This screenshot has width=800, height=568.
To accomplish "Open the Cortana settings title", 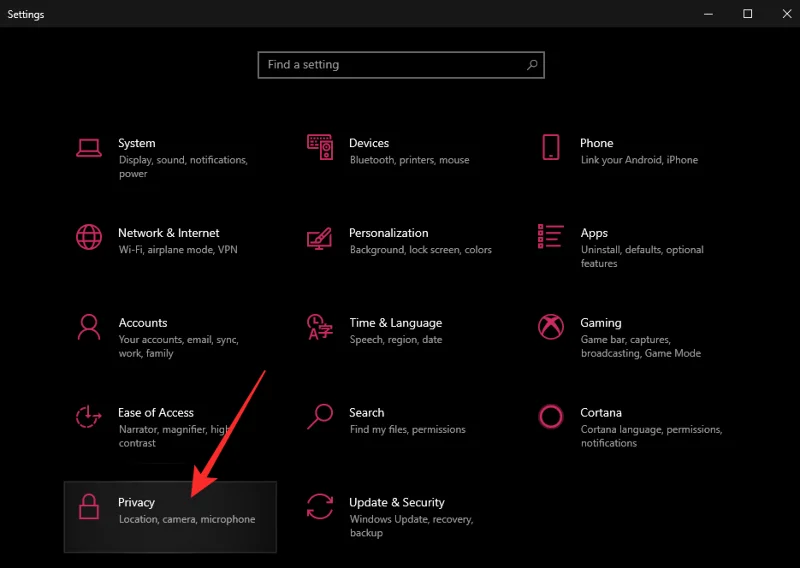I will point(601,412).
